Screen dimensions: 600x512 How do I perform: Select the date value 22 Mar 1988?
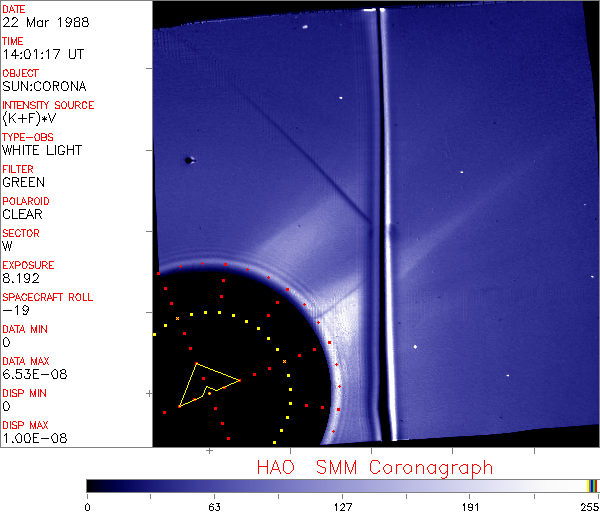point(46,22)
